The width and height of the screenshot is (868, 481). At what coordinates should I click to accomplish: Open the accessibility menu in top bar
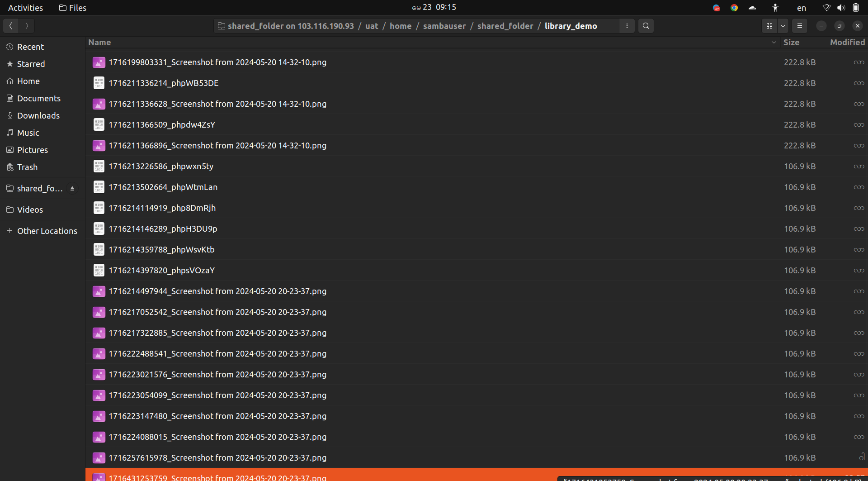pyautogui.click(x=775, y=8)
